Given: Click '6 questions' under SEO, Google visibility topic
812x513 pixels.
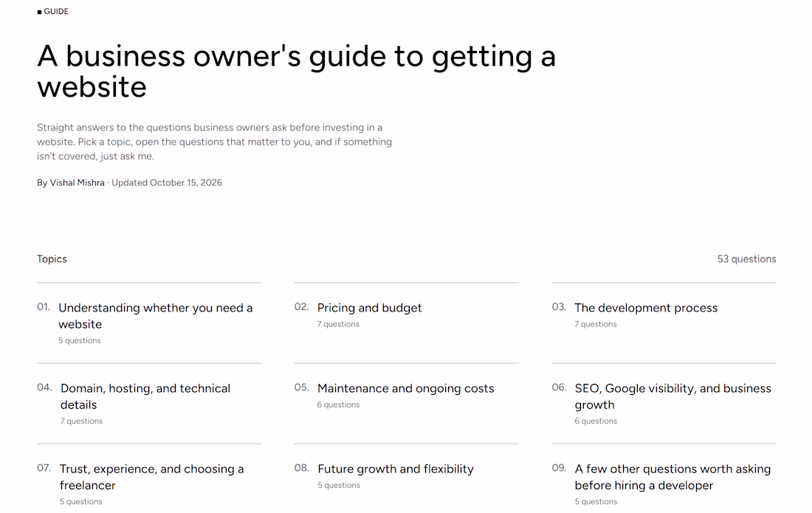Looking at the screenshot, I should click(x=596, y=421).
